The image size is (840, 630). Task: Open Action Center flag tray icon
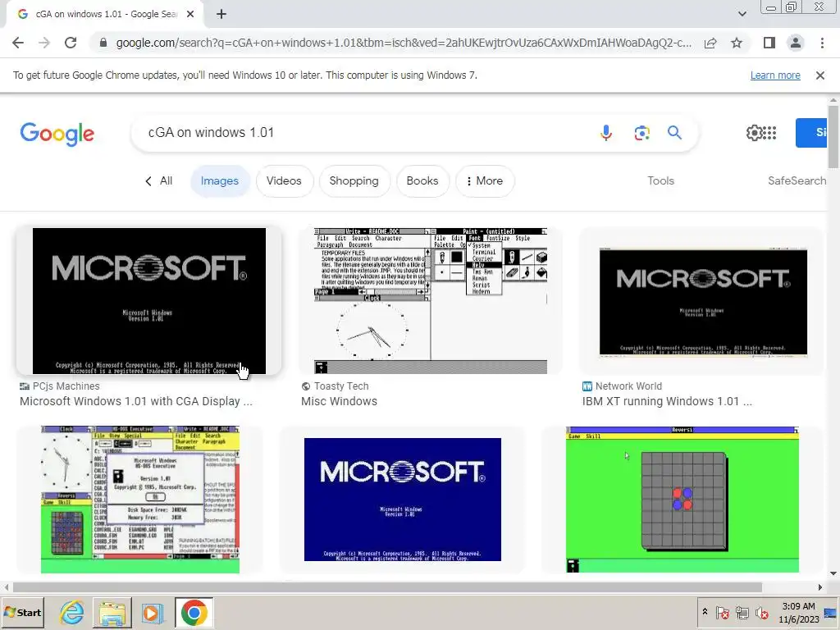(x=722, y=612)
